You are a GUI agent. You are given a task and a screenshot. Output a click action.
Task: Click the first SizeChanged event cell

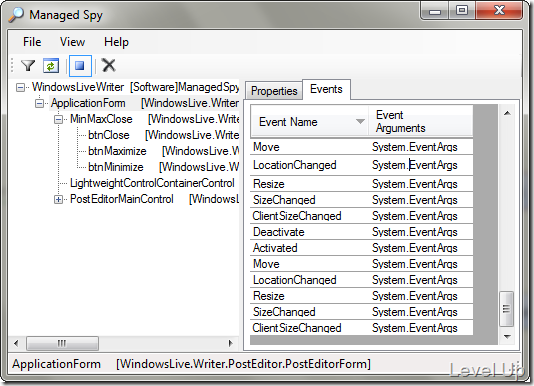[309, 200]
